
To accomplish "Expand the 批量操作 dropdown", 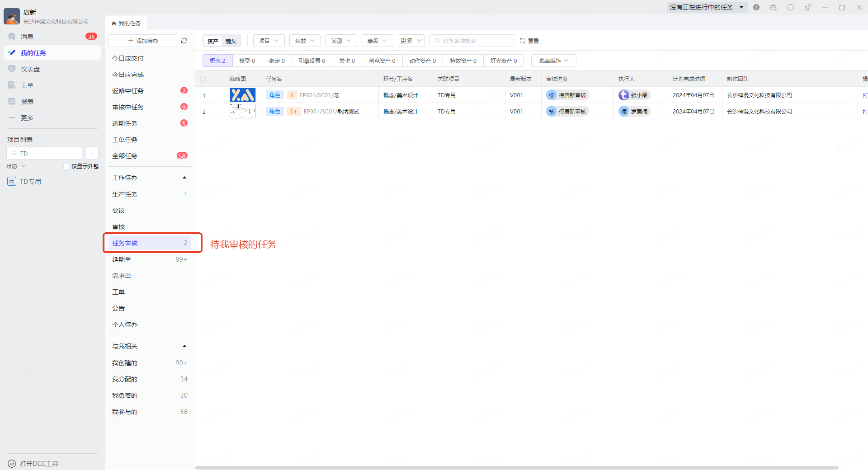I will 553,61.
